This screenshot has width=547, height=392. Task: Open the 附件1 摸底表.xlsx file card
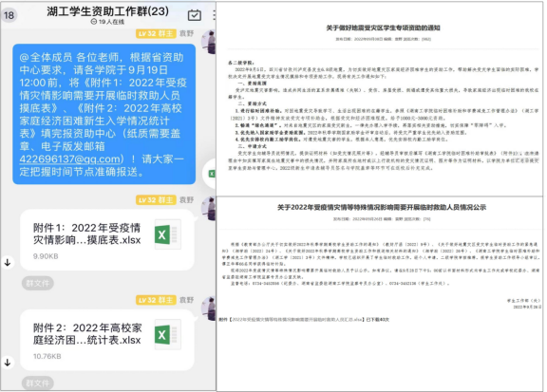coord(107,240)
